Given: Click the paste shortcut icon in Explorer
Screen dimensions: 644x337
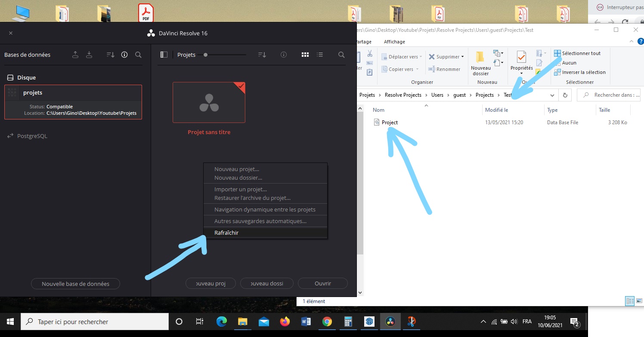Looking at the screenshot, I should tap(369, 72).
